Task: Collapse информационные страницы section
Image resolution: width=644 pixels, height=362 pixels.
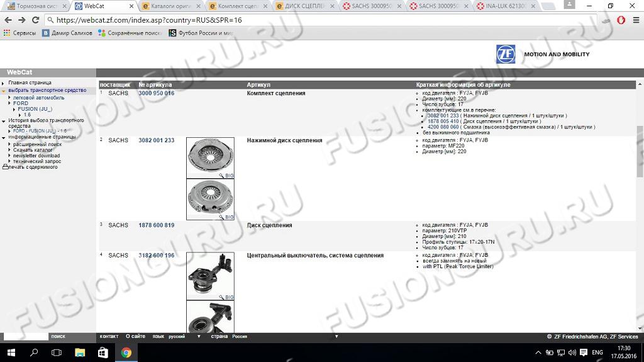Action: tap(42, 137)
